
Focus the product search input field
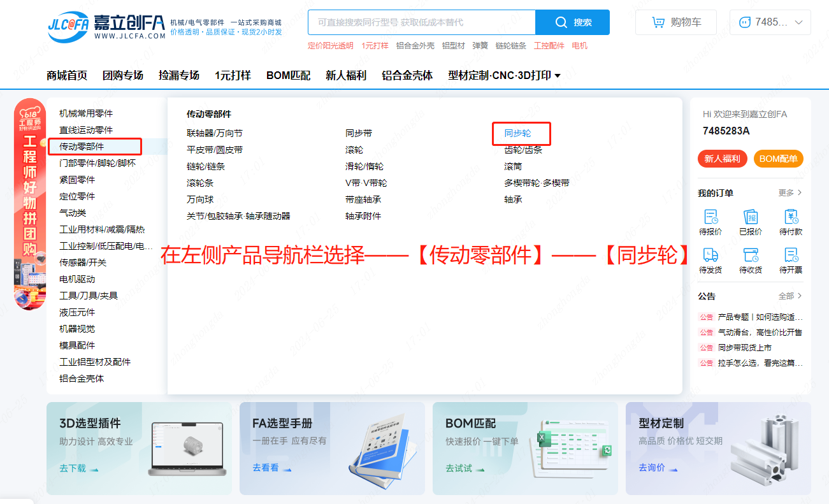tap(422, 22)
